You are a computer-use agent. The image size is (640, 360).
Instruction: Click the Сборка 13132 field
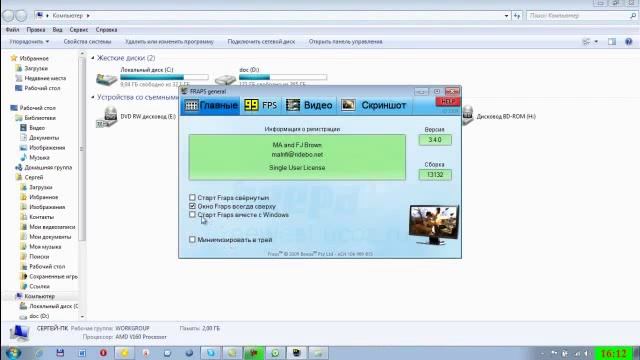(x=435, y=175)
